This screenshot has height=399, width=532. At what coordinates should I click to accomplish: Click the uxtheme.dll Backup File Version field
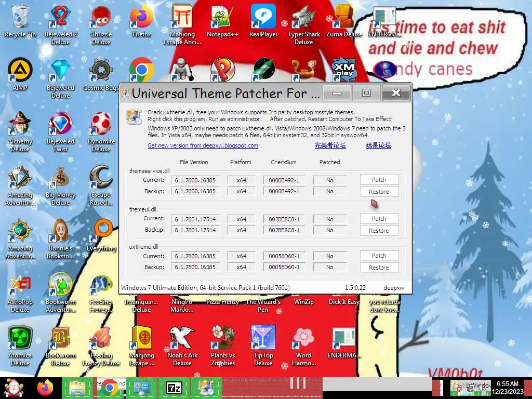point(195,267)
